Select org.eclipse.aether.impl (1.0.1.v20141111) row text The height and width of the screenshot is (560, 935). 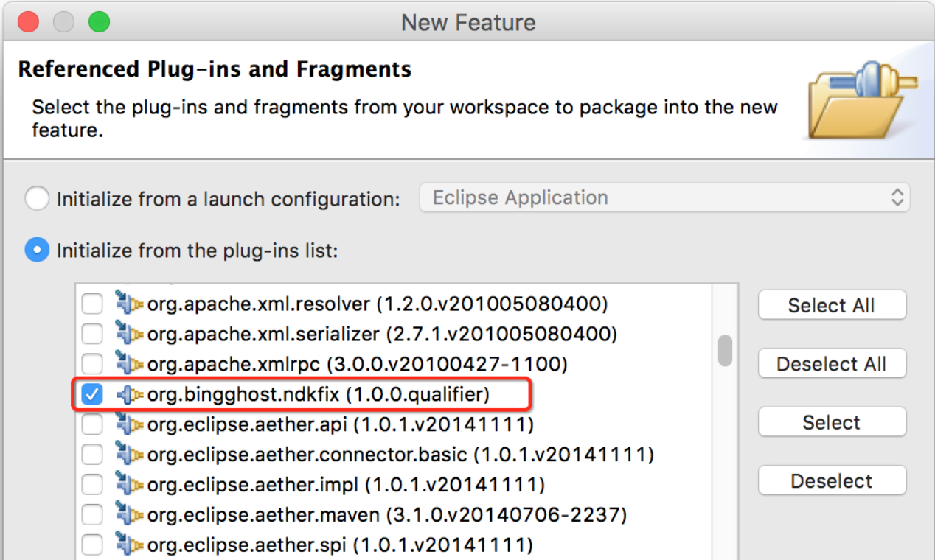tap(347, 485)
